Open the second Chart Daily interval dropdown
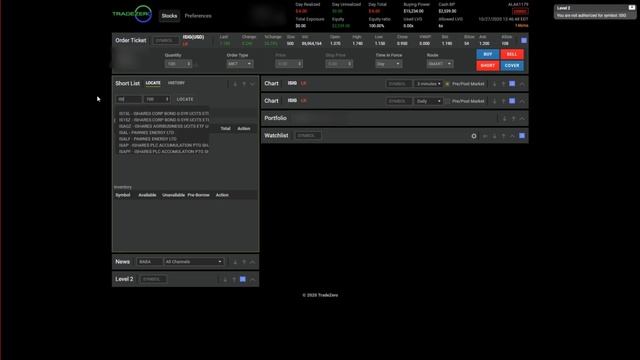This screenshot has width=640, height=360. [428, 101]
